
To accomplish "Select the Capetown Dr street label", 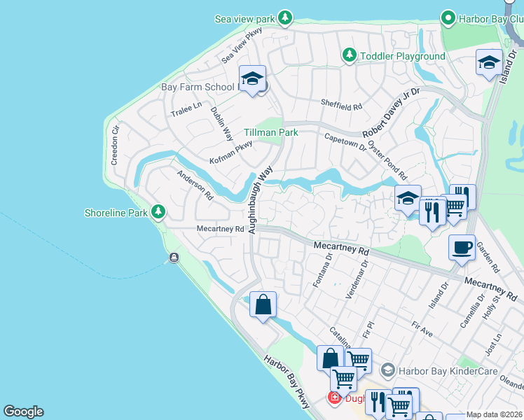I will 345,142.
